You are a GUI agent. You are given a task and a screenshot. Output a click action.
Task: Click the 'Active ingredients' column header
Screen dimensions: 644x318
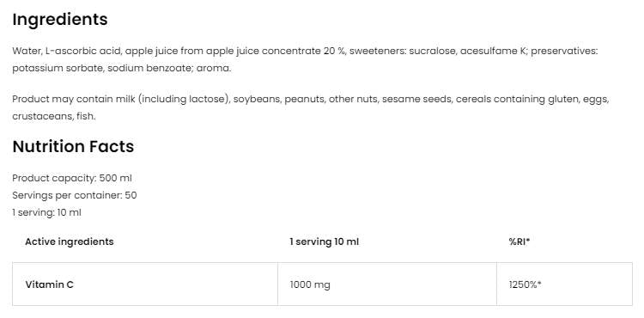coord(70,242)
